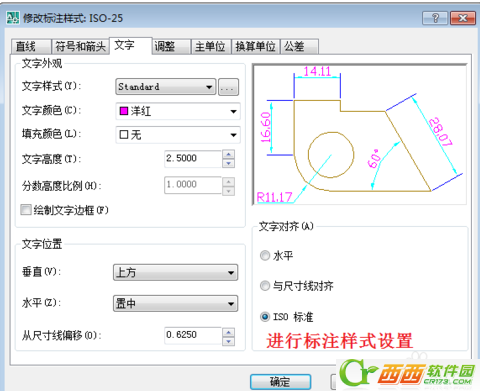The width and height of the screenshot is (480, 391).
Task: Open the 文字样式 Standard dropdown
Action: [166, 87]
